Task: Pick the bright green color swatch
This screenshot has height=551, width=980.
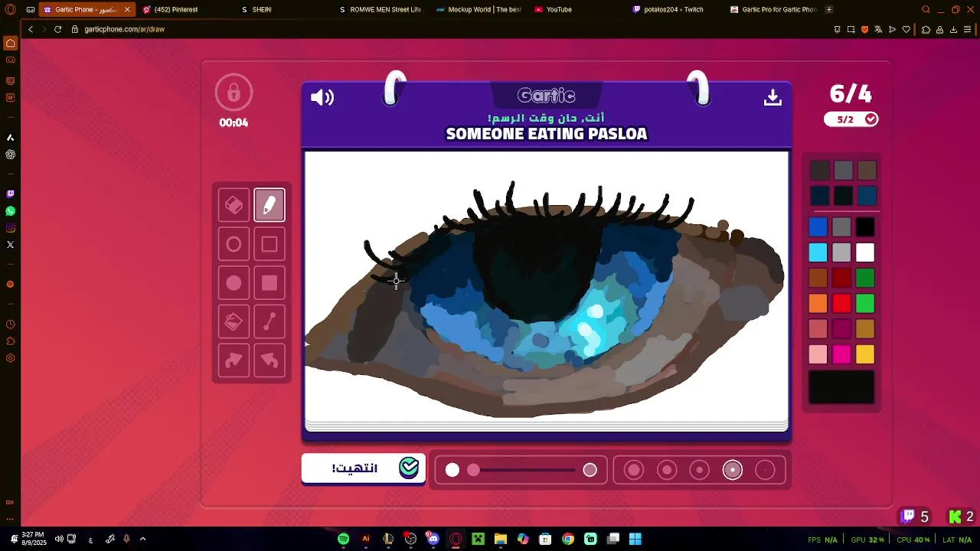Action: click(x=865, y=304)
